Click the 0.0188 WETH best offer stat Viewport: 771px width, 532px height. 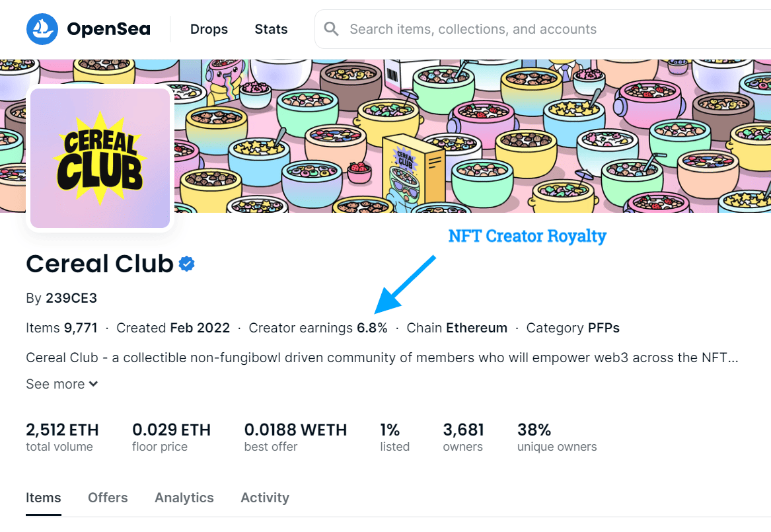pos(295,437)
